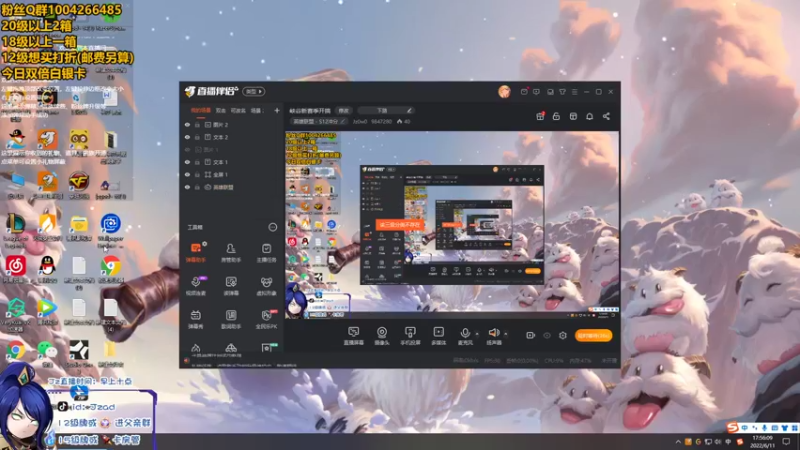Open the hamburger menu in the title bar
Image resolution: width=800 pixels, height=450 pixels.
(574, 92)
